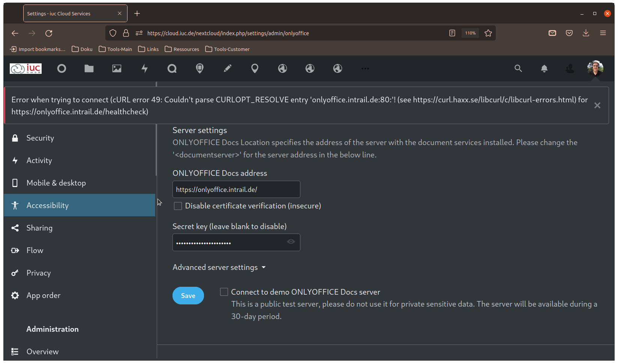Open the Talk app icon
The width and height of the screenshot is (618, 364).
click(172, 69)
